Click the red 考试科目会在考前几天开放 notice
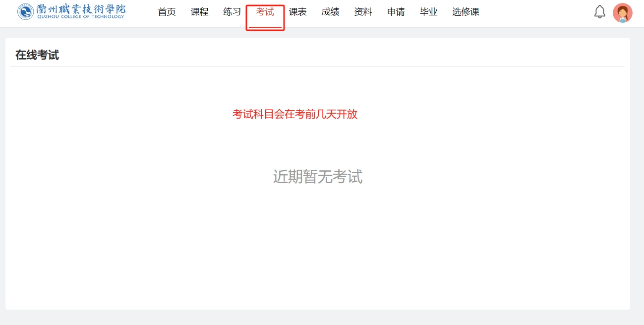Screen dimensions: 644x325 tap(295, 114)
